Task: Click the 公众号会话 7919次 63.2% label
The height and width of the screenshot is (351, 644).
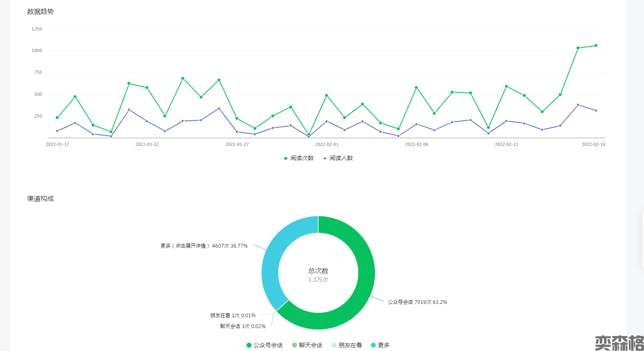Action: click(x=417, y=302)
